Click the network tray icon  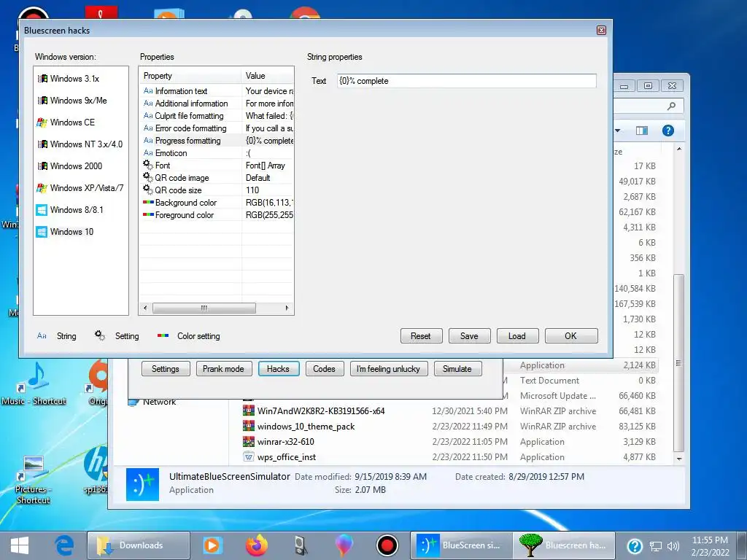(x=656, y=546)
